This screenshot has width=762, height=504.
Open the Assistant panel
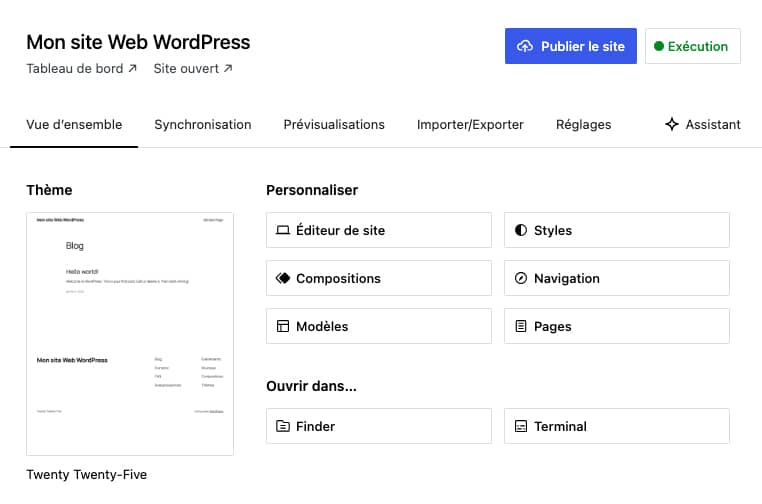pyautogui.click(x=703, y=124)
